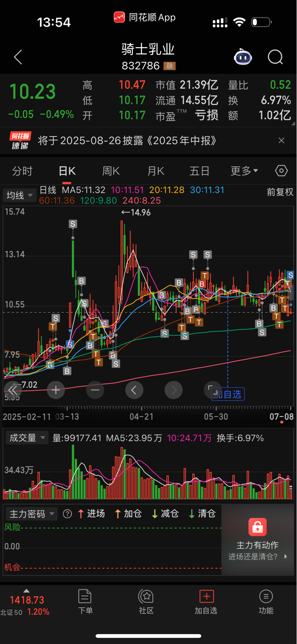Tap the 04-21 date label
297x644 pixels.
click(141, 417)
